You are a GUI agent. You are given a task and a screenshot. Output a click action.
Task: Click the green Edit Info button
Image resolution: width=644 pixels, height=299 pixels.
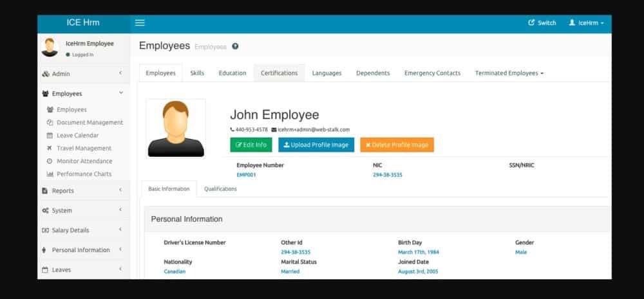251,145
